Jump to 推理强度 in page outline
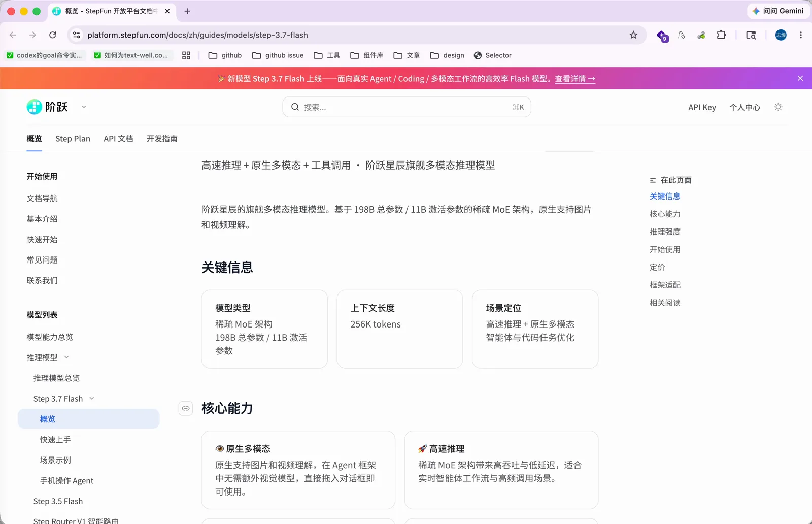812x524 pixels. 665,232
